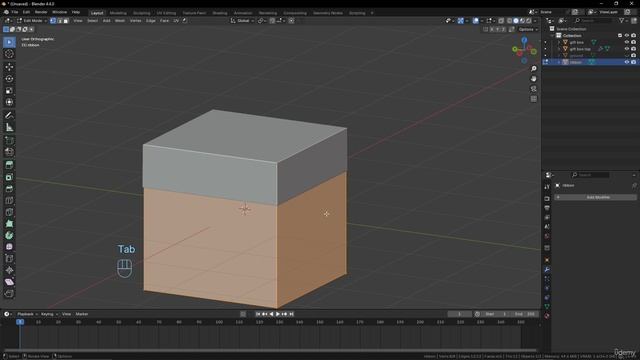
Task: Click the current frame number field
Action: click(460, 314)
